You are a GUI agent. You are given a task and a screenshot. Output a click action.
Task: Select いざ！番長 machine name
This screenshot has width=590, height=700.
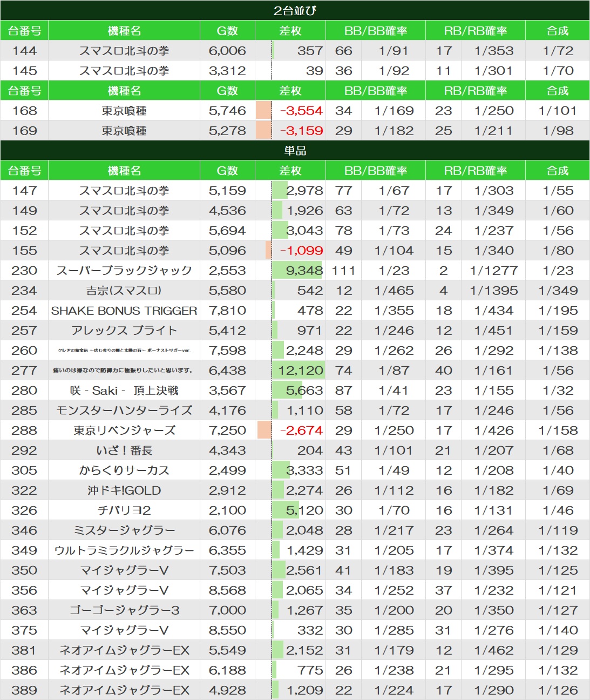124,450
